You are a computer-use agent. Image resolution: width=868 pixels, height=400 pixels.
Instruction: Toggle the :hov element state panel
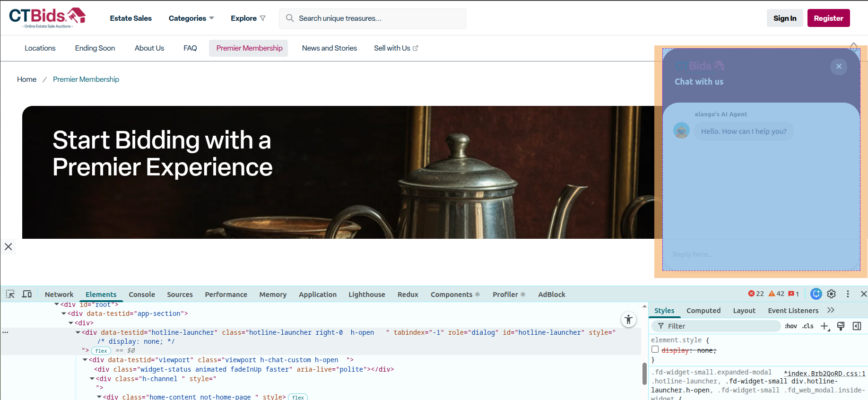(x=790, y=326)
